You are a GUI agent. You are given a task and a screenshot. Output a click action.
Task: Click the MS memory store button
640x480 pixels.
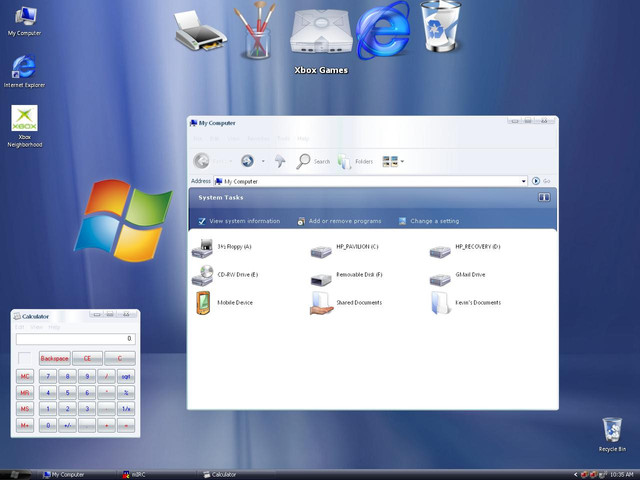click(x=25, y=409)
